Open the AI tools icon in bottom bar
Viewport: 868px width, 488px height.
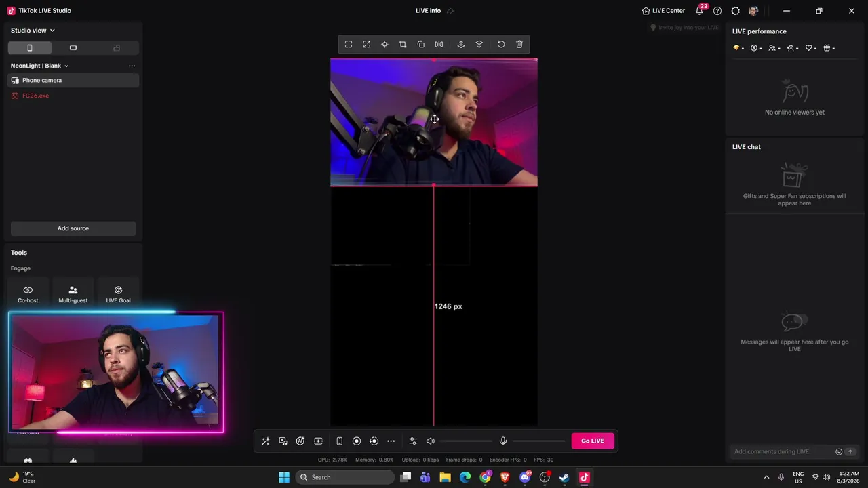tap(300, 441)
